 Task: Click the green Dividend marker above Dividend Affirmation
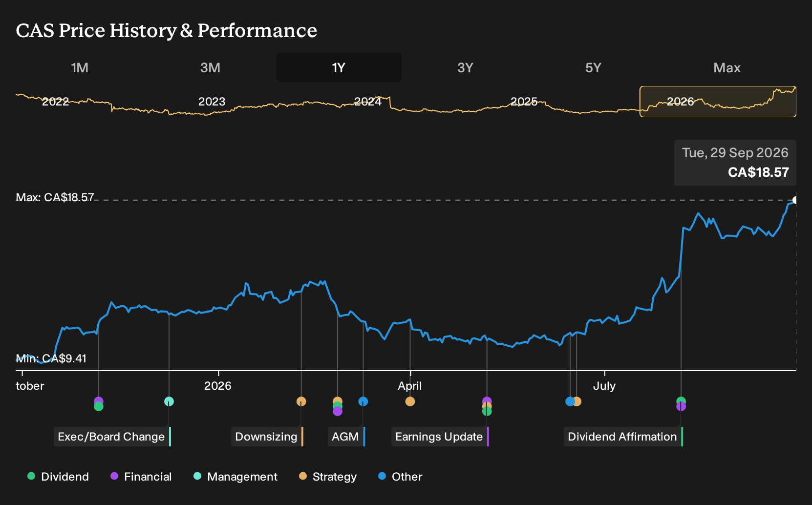point(681,400)
